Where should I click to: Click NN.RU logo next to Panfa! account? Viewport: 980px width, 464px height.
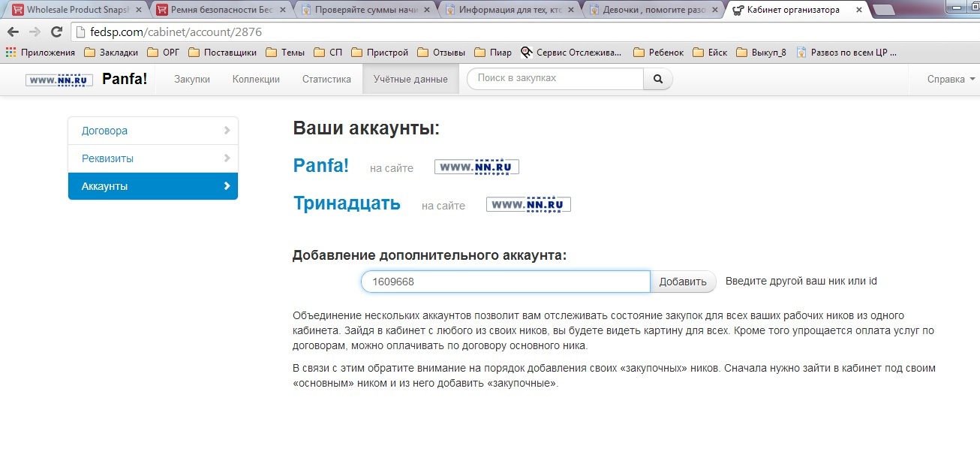coord(476,167)
